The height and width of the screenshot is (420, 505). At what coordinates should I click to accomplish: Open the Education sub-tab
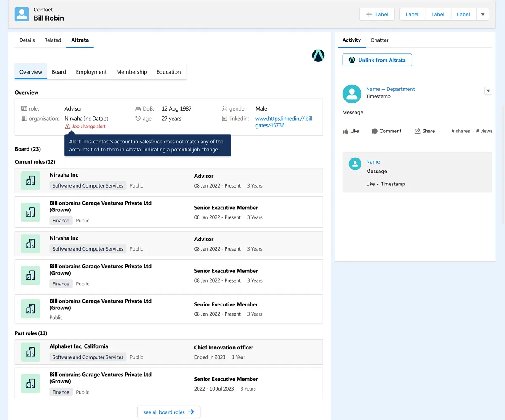pos(169,72)
